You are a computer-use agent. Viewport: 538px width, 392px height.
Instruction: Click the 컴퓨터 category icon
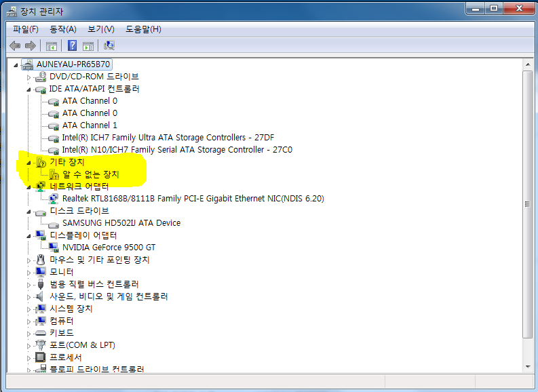[41, 321]
